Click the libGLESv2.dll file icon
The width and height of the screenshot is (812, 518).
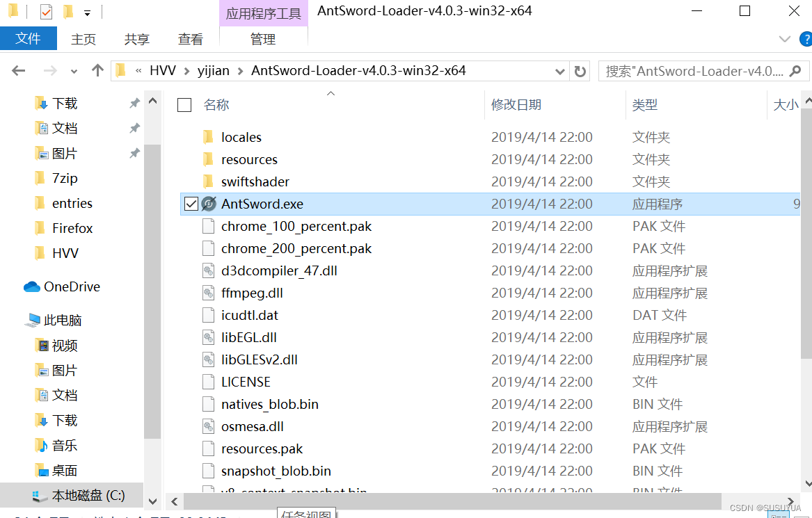tap(208, 359)
